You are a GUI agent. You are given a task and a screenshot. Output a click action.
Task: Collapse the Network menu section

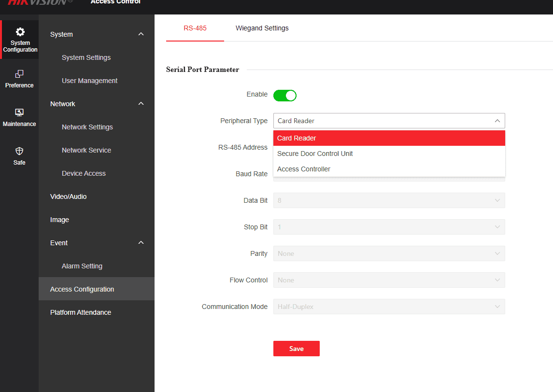(141, 104)
